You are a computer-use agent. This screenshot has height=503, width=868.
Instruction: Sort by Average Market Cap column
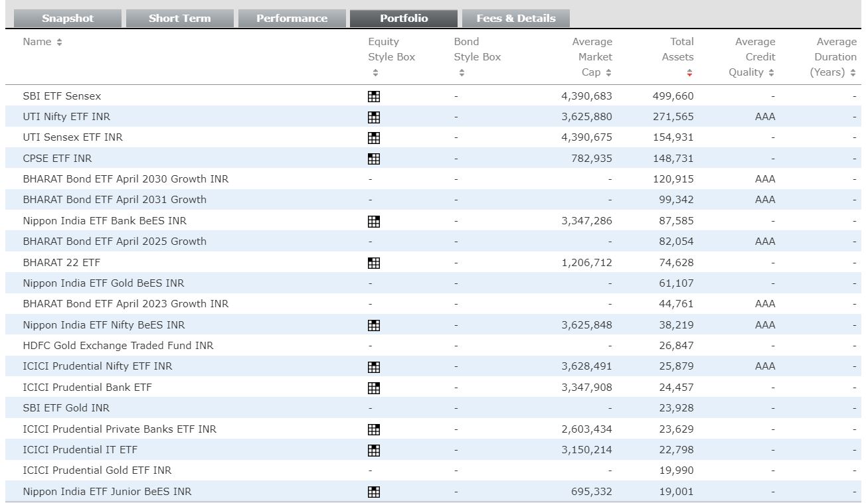pyautogui.click(x=608, y=73)
